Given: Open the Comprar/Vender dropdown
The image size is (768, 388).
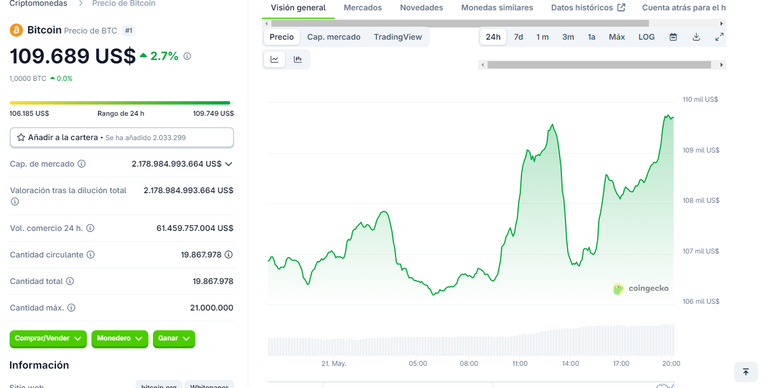Looking at the screenshot, I should [x=48, y=339].
